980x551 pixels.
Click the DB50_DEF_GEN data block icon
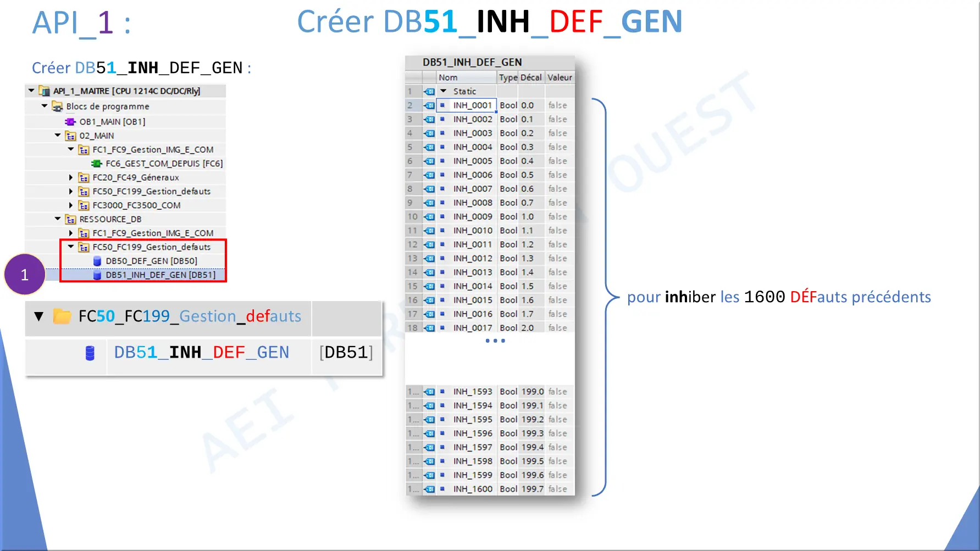pos(97,261)
